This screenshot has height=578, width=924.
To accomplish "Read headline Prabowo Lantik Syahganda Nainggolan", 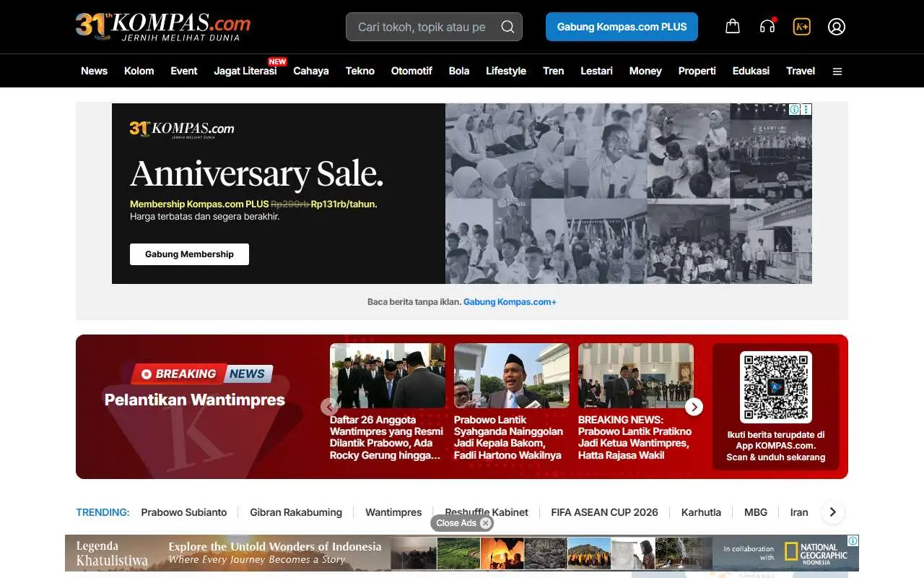I will coord(508,437).
